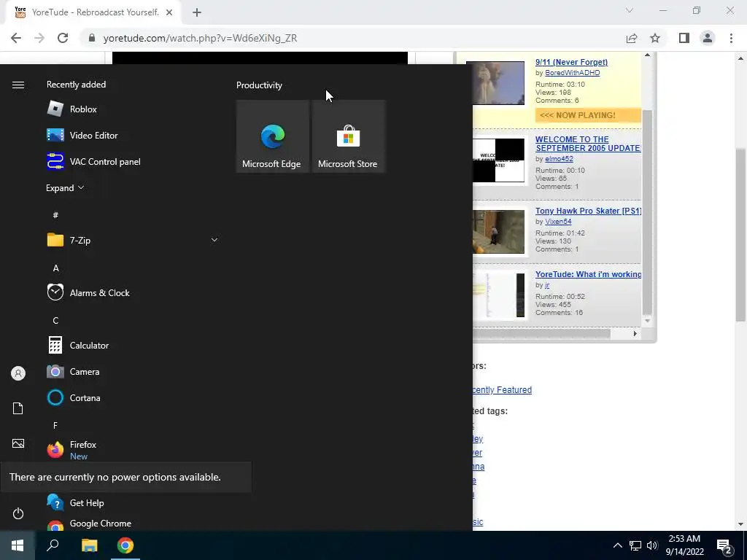Click the NOW PLAYING indicator
This screenshot has height=560, width=747.
click(x=588, y=115)
